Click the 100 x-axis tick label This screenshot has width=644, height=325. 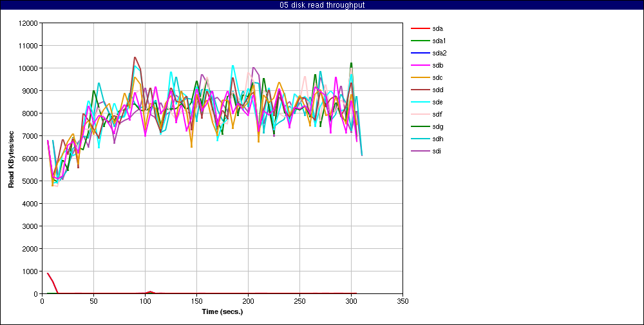[x=145, y=301]
